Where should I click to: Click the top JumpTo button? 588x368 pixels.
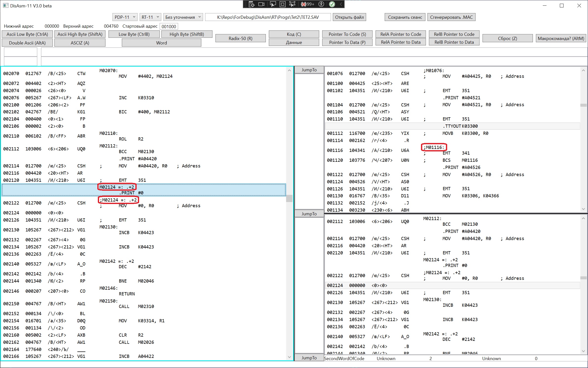(x=309, y=70)
